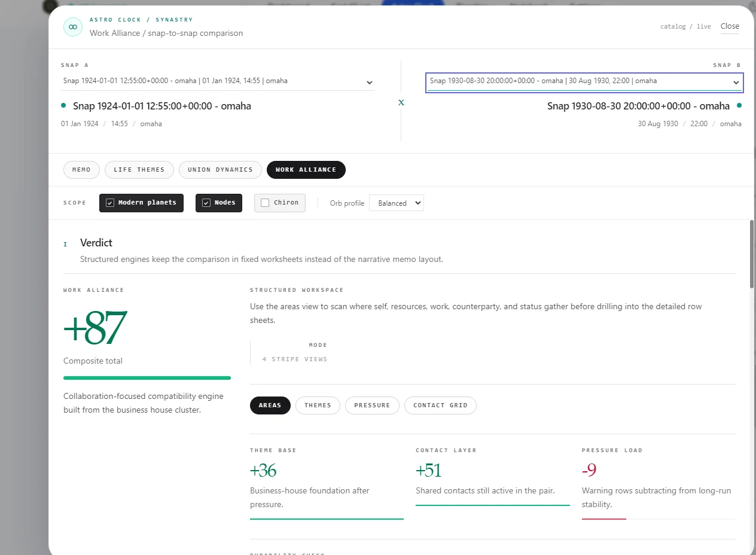756x555 pixels.
Task: Click the Pressure Load -9 value
Action: tap(589, 471)
